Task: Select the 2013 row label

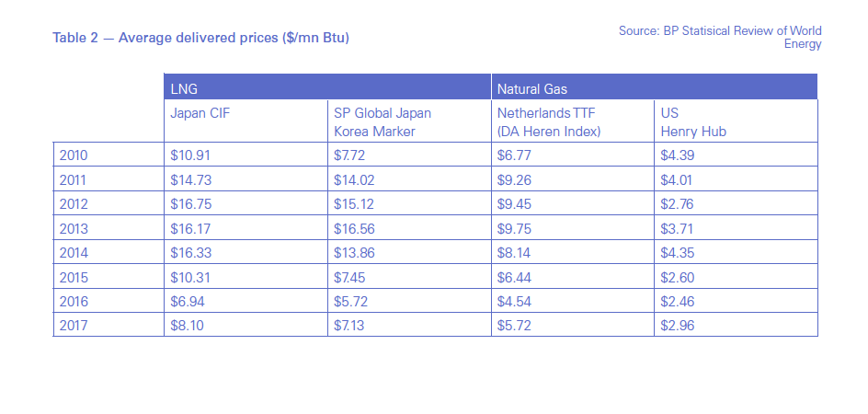Action: click(74, 228)
